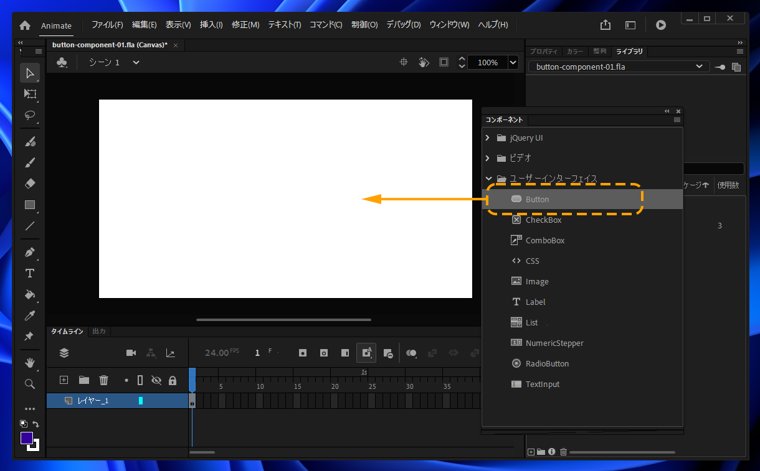Click the Home icon
This screenshot has height=471, width=760.
[25, 25]
